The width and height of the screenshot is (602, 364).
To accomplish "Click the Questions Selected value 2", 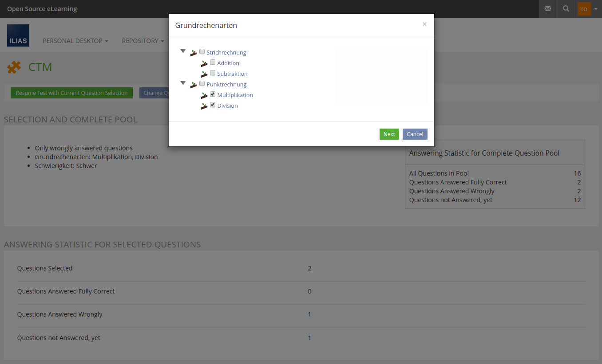I will coord(309,268).
